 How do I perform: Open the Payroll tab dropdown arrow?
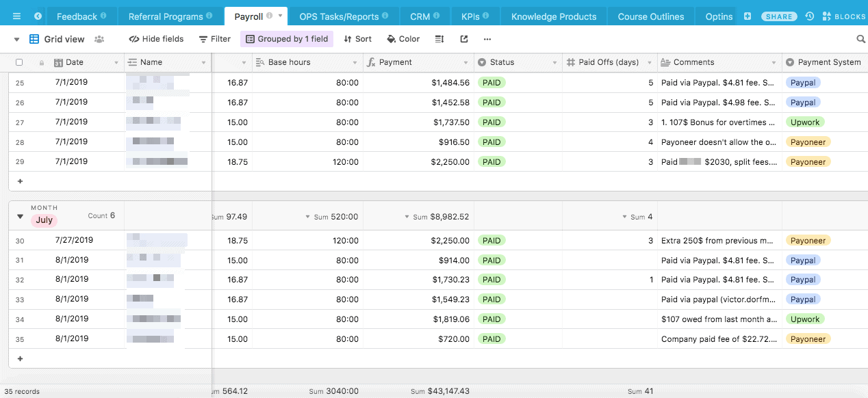(280, 16)
